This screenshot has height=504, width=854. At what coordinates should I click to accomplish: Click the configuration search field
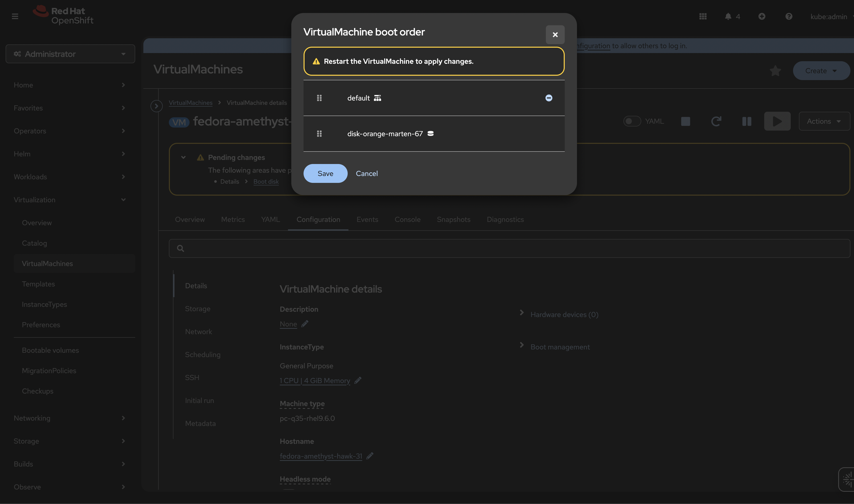click(x=509, y=249)
